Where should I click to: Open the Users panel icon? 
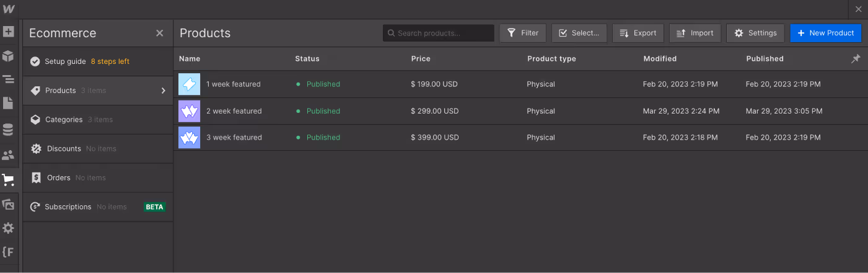click(x=8, y=155)
